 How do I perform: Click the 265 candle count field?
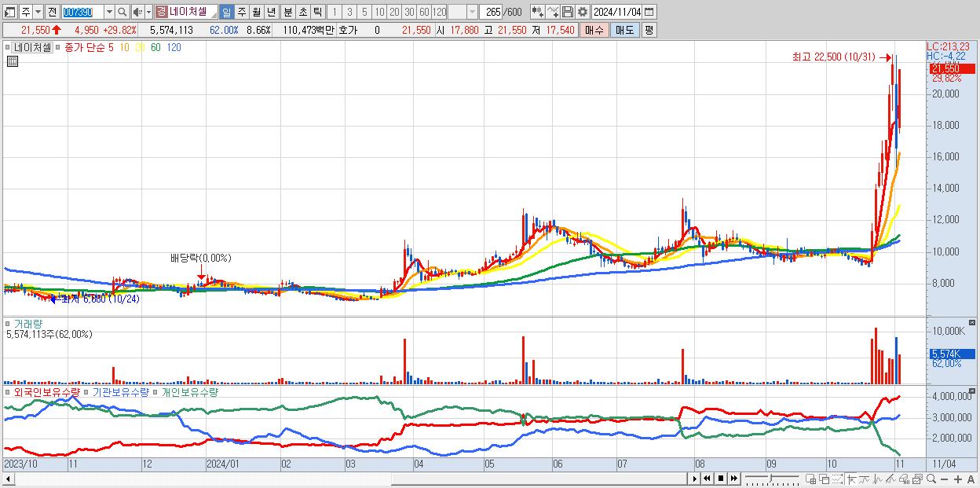point(492,13)
